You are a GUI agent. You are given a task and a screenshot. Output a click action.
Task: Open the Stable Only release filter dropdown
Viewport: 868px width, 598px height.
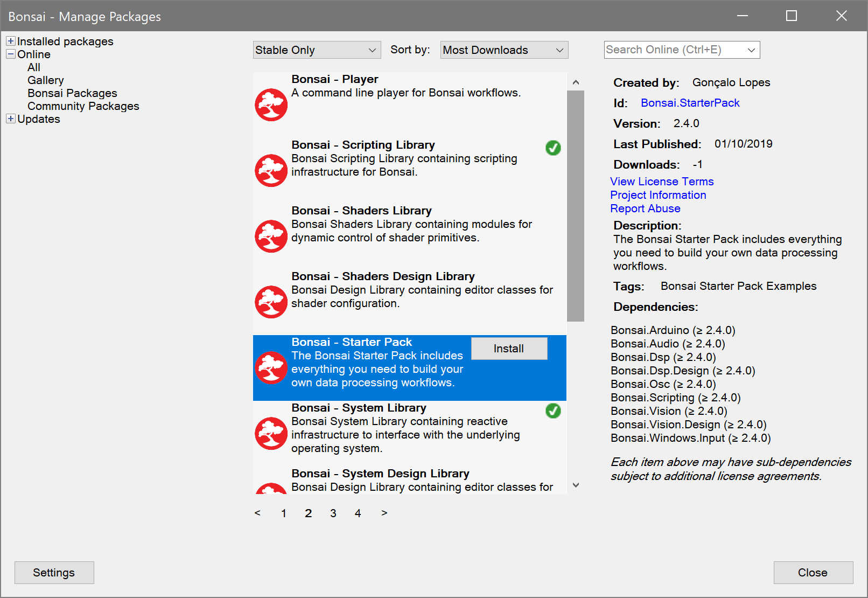click(x=317, y=50)
